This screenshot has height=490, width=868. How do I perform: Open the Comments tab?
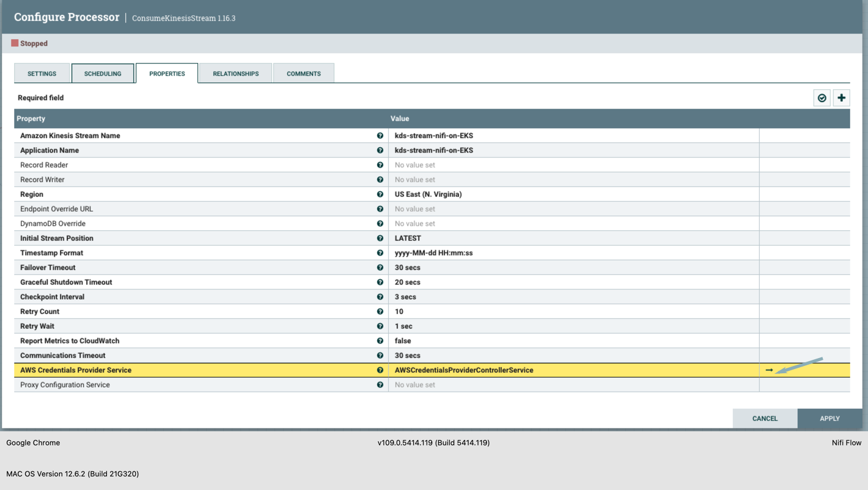point(304,73)
